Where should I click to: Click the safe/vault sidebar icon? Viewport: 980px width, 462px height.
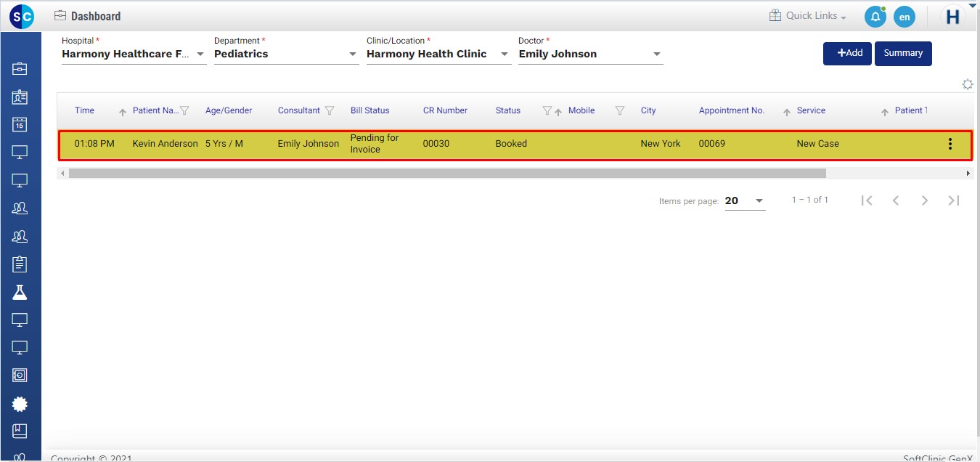click(20, 375)
